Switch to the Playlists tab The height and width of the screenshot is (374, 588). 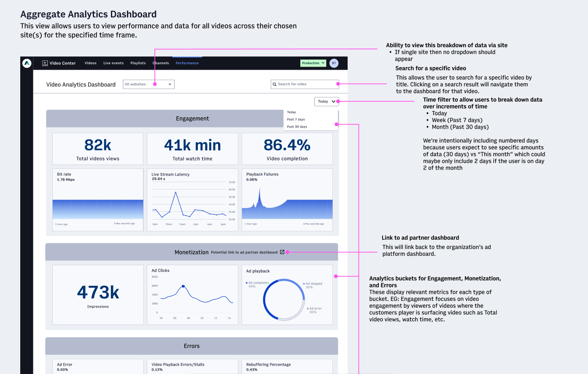click(x=138, y=63)
